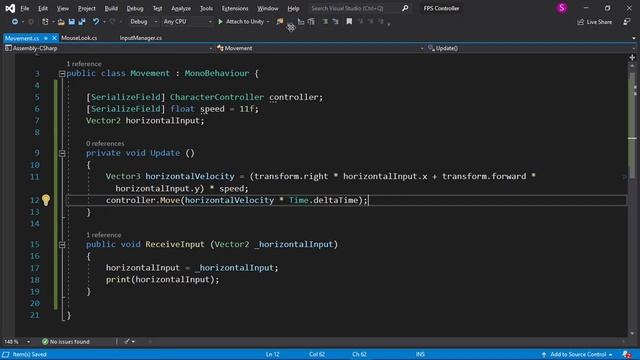Click the split editor icon above scrollbar
The height and width of the screenshot is (360, 640).
(632, 58)
